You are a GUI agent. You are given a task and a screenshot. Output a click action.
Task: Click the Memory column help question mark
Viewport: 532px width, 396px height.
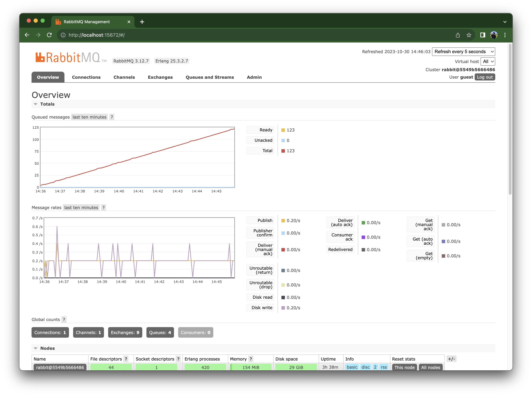tap(251, 359)
